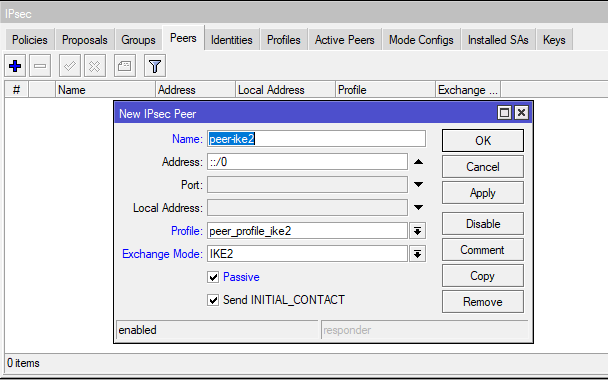This screenshot has height=380, width=608.
Task: Click the Profile field showing peer_profile_ike2
Action: click(307, 231)
